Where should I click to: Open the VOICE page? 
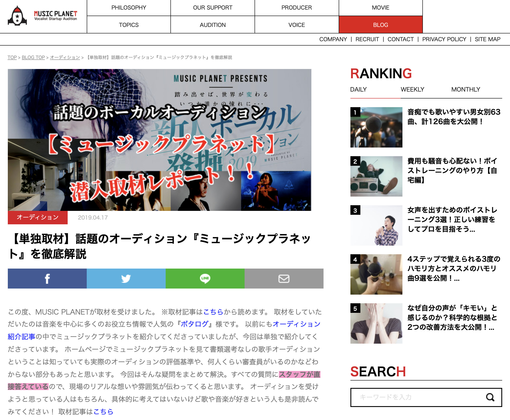(296, 25)
